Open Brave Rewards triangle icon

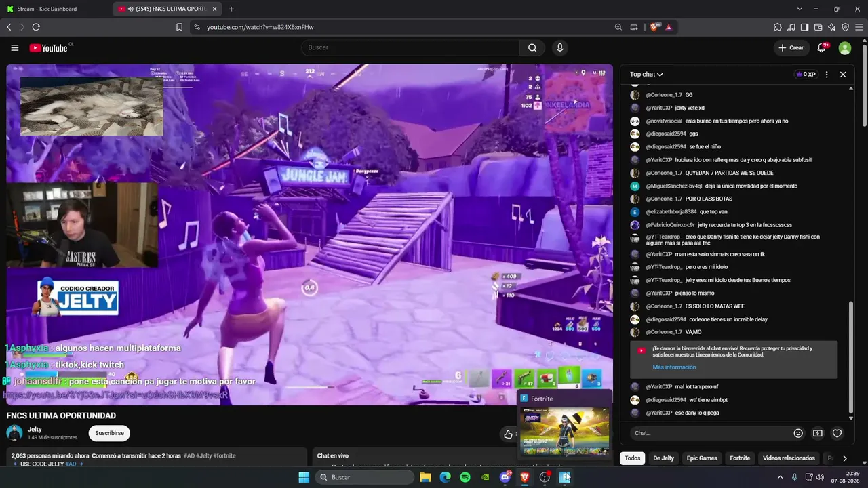[669, 27]
